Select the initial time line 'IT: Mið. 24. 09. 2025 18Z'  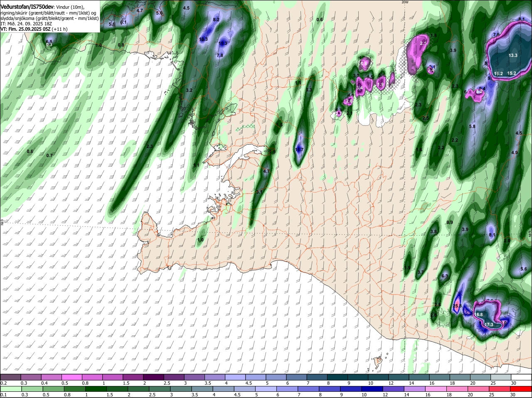(26, 24)
